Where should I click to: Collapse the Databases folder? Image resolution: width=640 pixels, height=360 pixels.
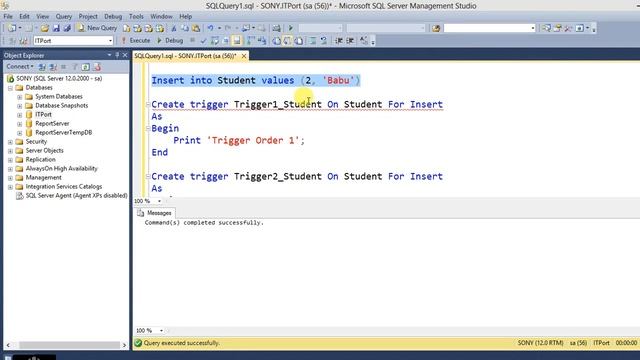[11, 88]
